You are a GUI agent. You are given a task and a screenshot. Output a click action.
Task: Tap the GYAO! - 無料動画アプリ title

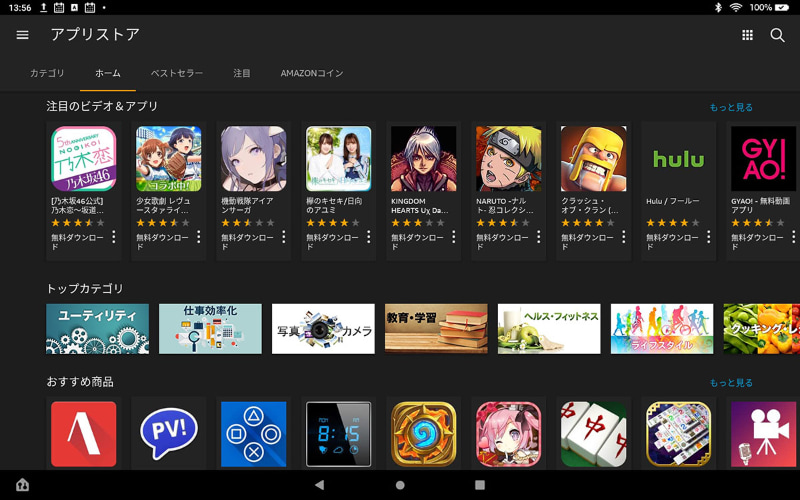pos(761,205)
